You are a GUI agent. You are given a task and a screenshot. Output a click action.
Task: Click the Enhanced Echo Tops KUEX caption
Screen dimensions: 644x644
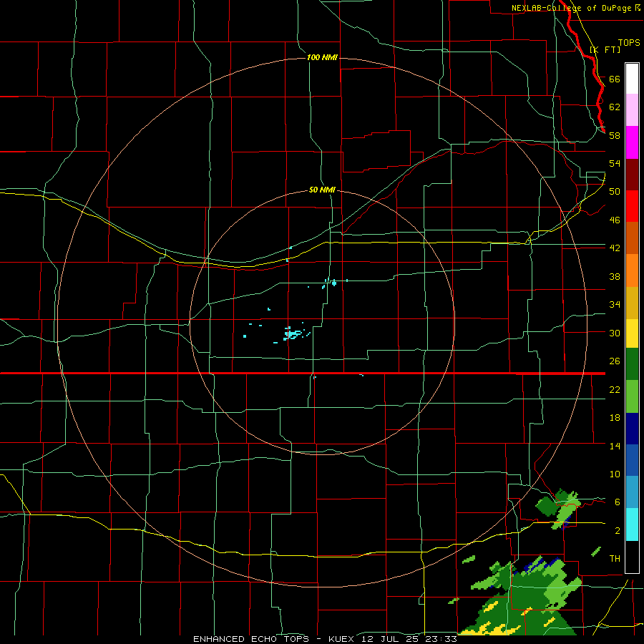(325, 639)
